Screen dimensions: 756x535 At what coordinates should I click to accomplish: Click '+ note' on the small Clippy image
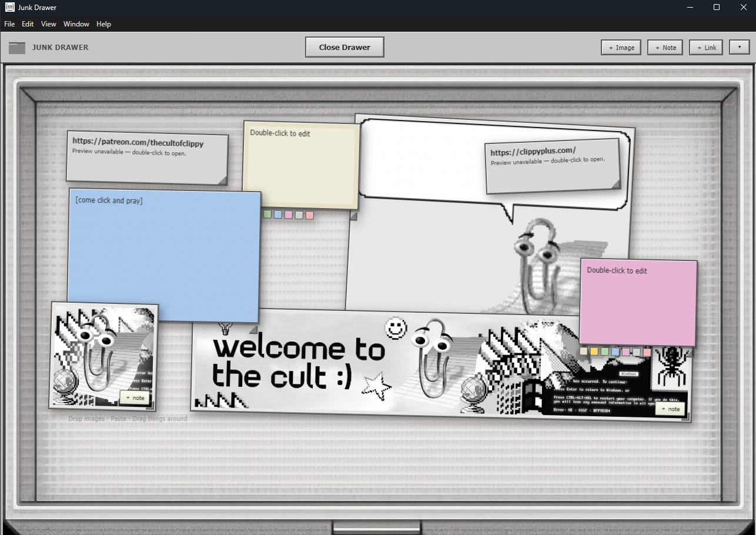pyautogui.click(x=135, y=398)
